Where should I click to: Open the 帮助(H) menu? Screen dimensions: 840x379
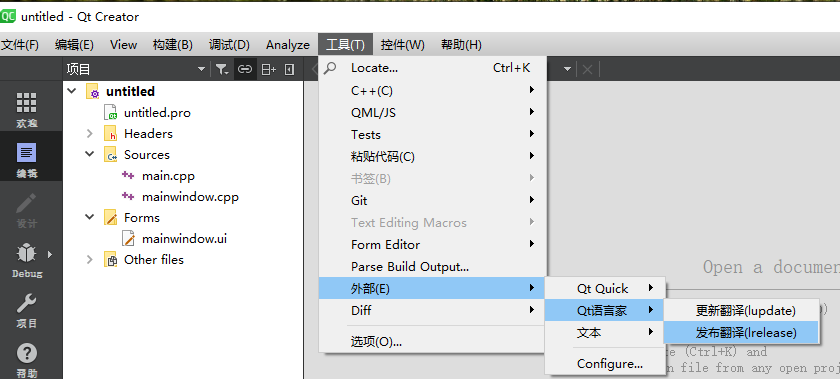click(461, 45)
